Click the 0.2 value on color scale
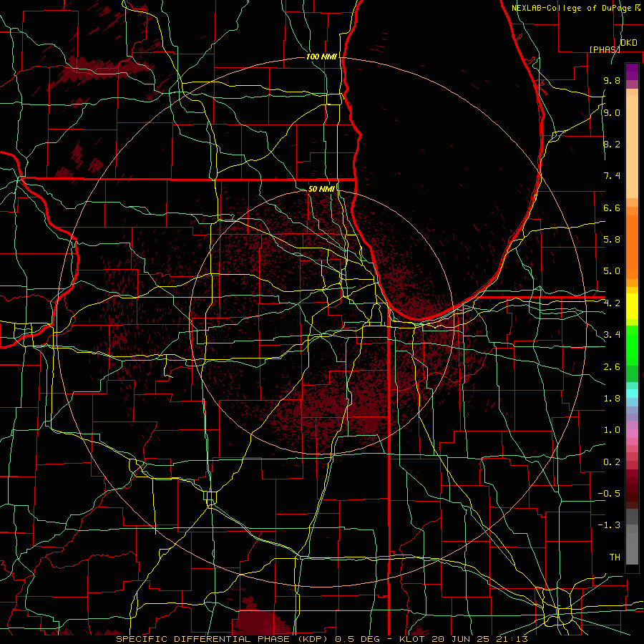Image resolution: width=644 pixels, height=644 pixels. [612, 462]
